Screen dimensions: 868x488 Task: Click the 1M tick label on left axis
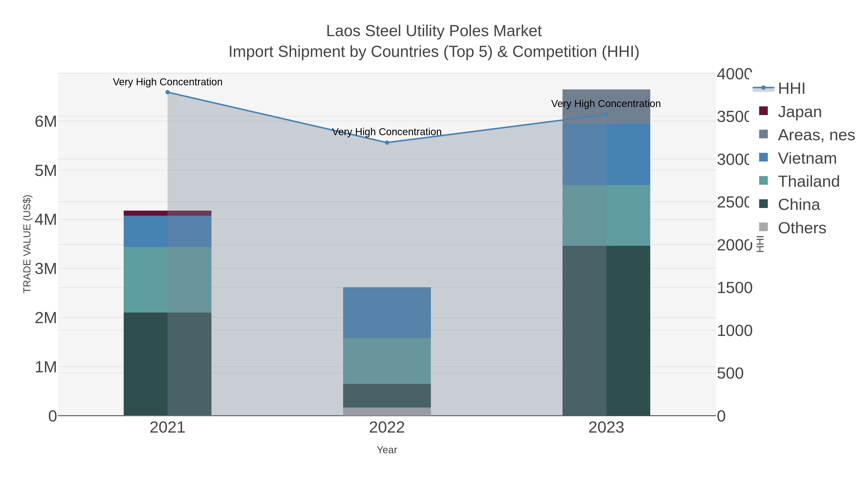coord(46,367)
